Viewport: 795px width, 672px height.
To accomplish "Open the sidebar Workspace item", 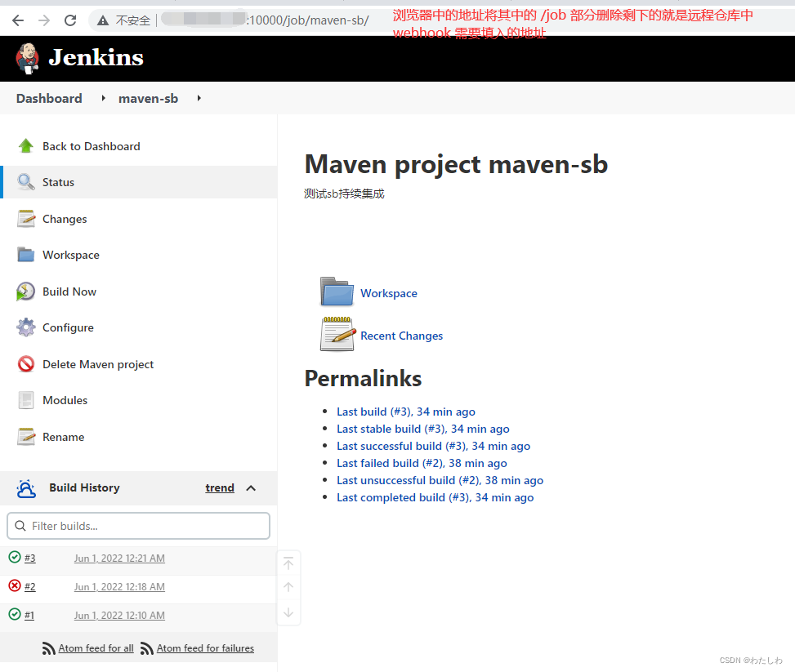I will click(71, 255).
